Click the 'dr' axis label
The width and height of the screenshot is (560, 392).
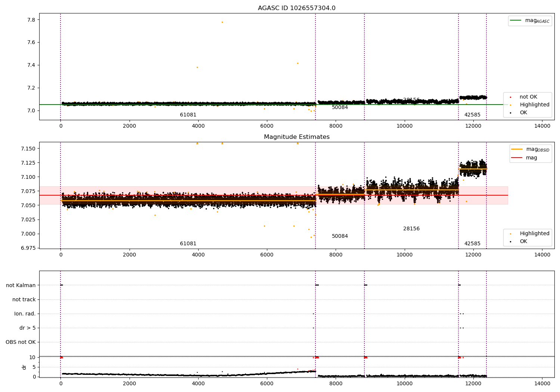(x=24, y=367)
